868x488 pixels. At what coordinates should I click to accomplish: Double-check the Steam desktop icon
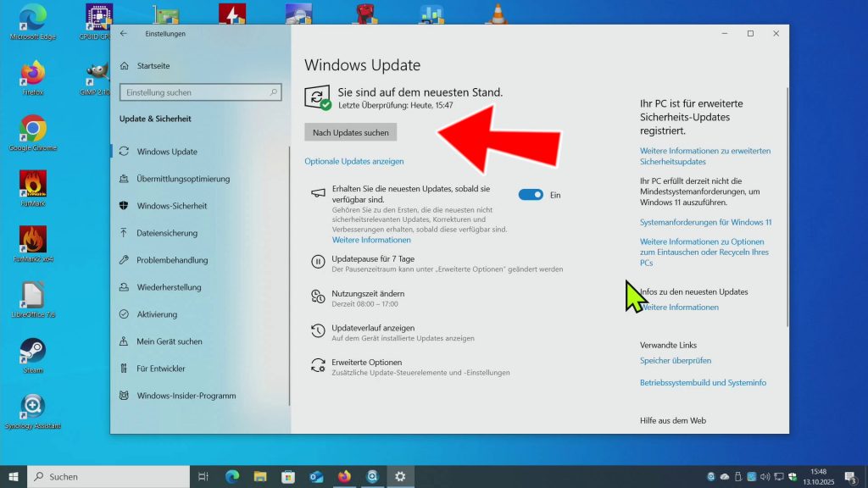(32, 352)
